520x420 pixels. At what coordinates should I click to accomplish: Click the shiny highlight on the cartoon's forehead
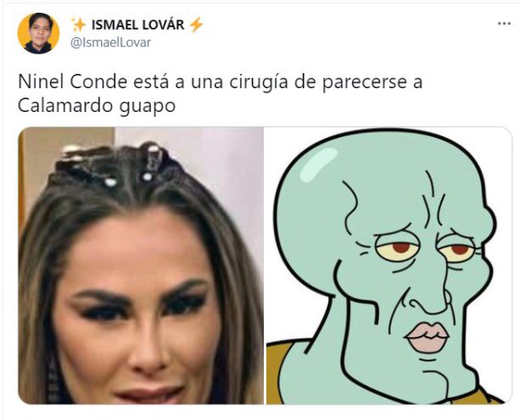coord(317,165)
